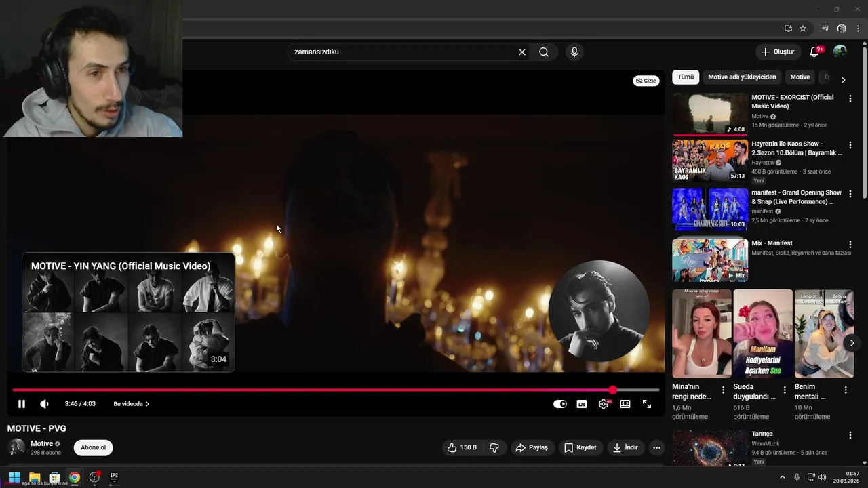Open the notifications bell
This screenshot has height=488, width=868.
click(x=815, y=52)
